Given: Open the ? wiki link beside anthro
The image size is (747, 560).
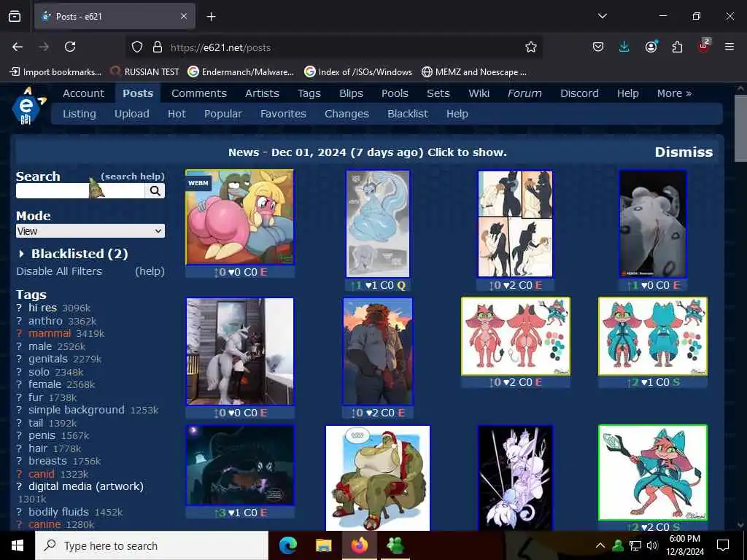Looking at the screenshot, I should 19,321.
